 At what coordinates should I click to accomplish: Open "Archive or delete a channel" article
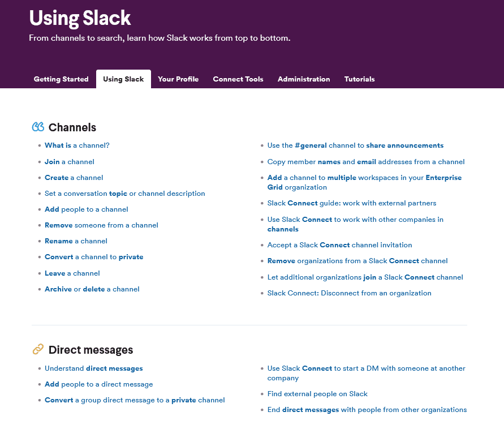point(92,289)
